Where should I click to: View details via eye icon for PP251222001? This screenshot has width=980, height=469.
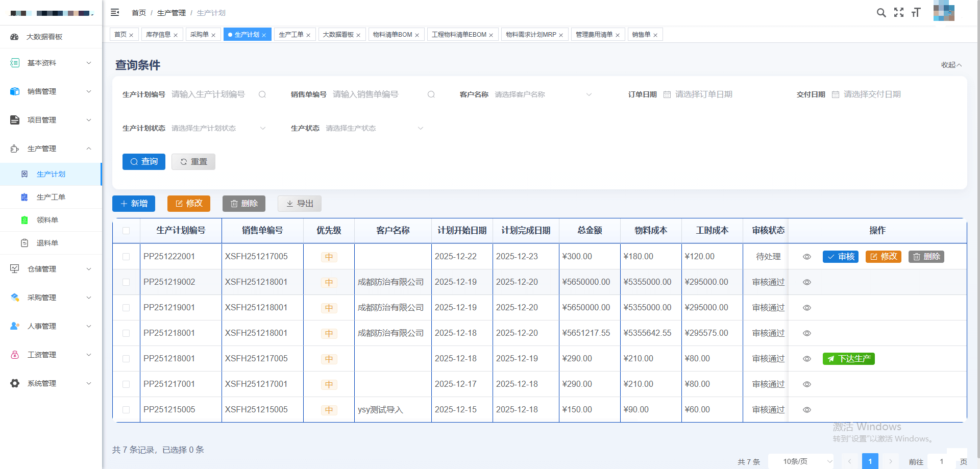807,257
